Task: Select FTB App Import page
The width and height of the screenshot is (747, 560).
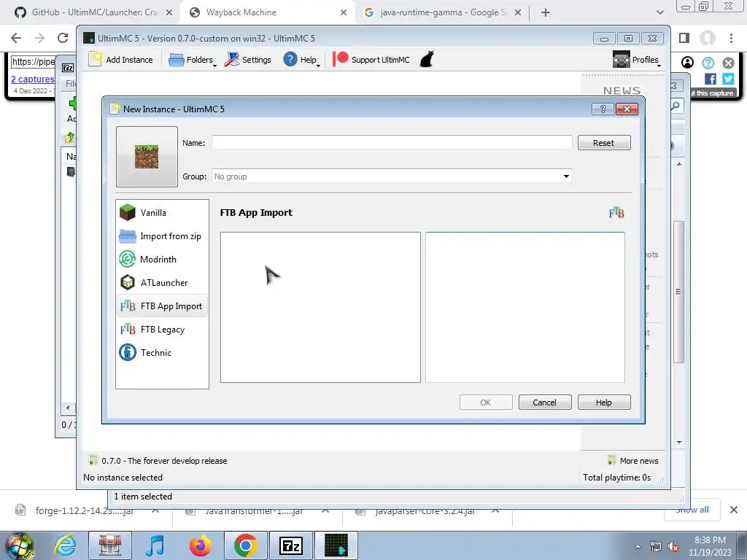Action: 162,306
